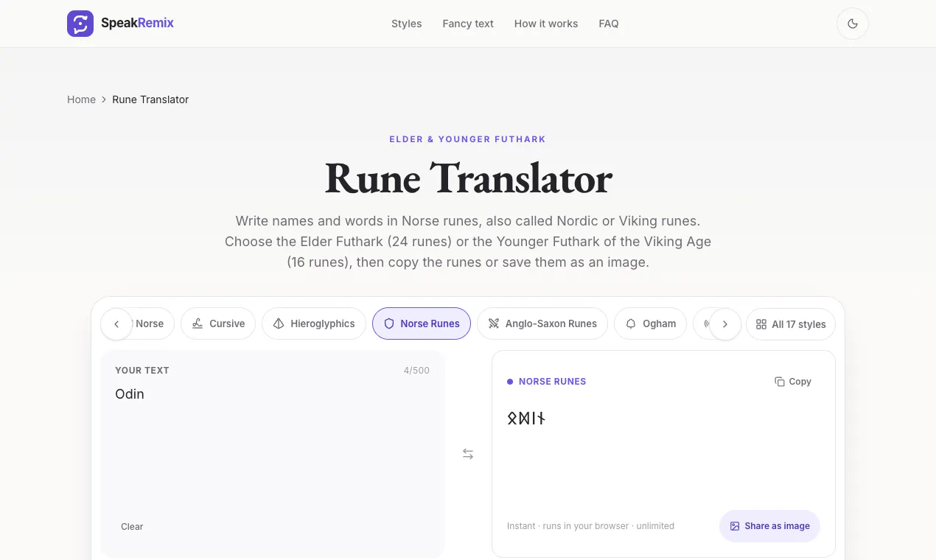Viewport: 936px width, 560px height.
Task: Click the Elder & Younger Futhark label
Action: (468, 139)
